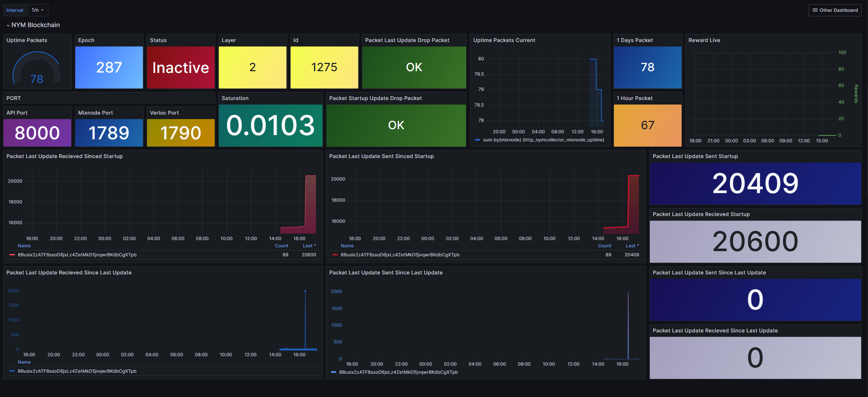Screen dimensions: 868x397
Task: Sort by Count column in Sent Sinced Startup legend
Action: pos(604,246)
